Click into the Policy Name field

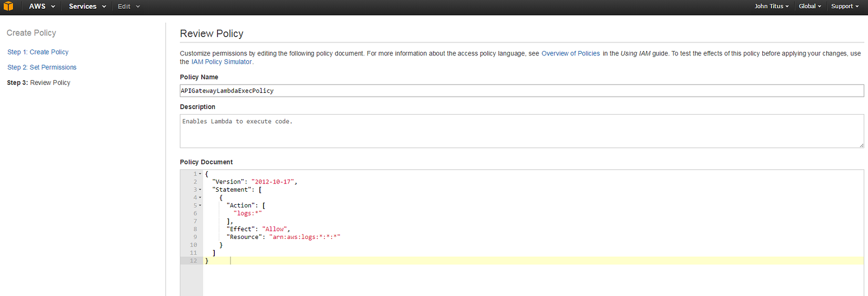[x=521, y=91]
